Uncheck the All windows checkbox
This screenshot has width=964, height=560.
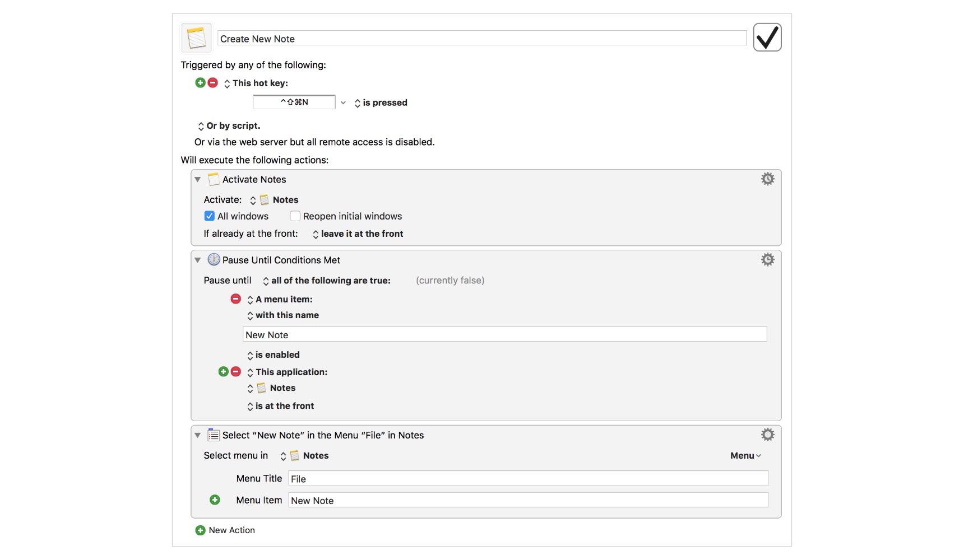coord(210,216)
